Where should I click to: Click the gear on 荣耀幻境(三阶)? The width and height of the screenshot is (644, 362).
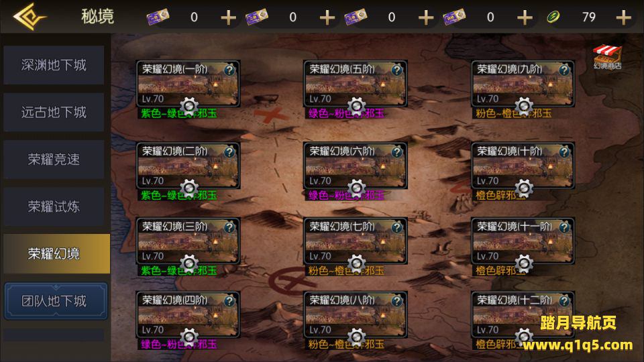click(189, 263)
